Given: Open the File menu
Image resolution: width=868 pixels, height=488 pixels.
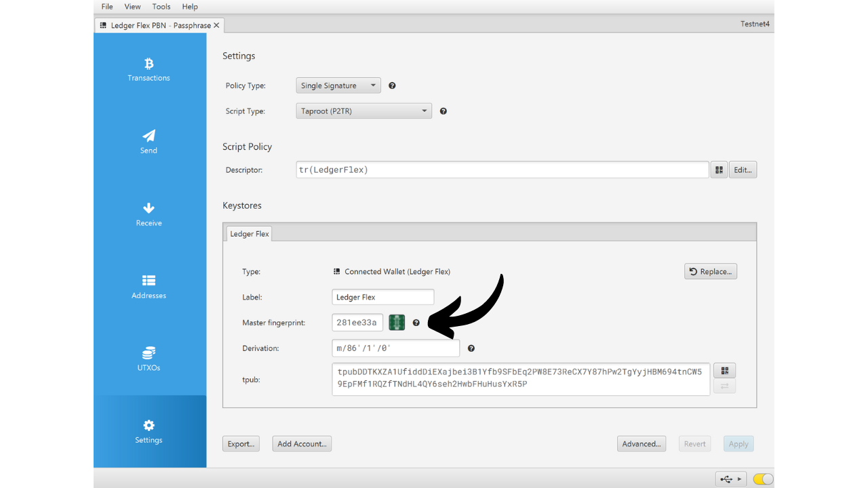Looking at the screenshot, I should (107, 7).
